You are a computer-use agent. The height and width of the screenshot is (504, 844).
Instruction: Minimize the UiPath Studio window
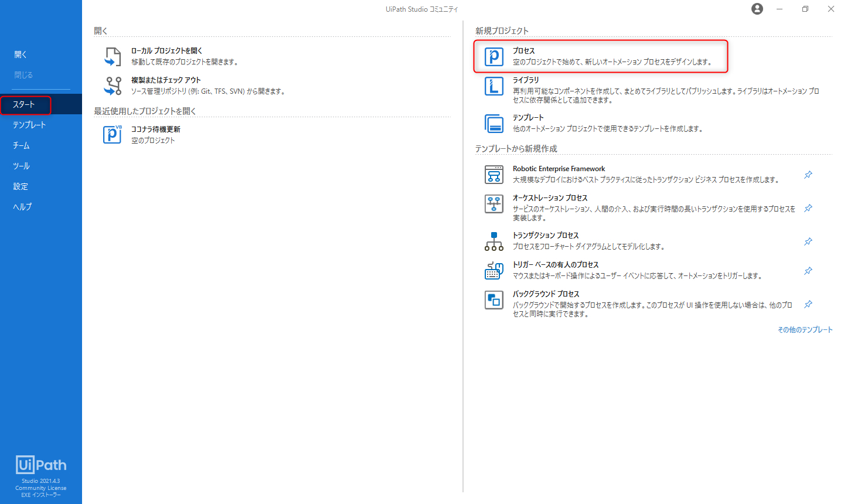coord(780,9)
